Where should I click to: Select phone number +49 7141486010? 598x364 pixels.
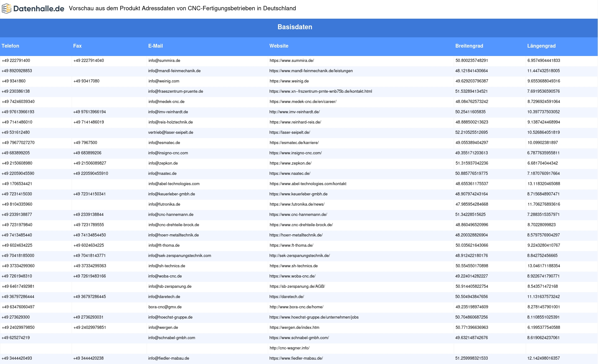coord(17,122)
